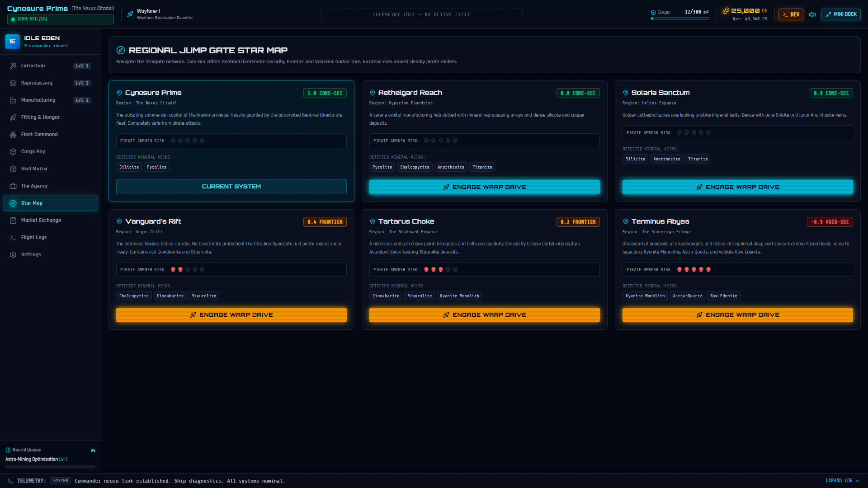Click the cargo capacity progress bar
868x488 pixels.
680,19
